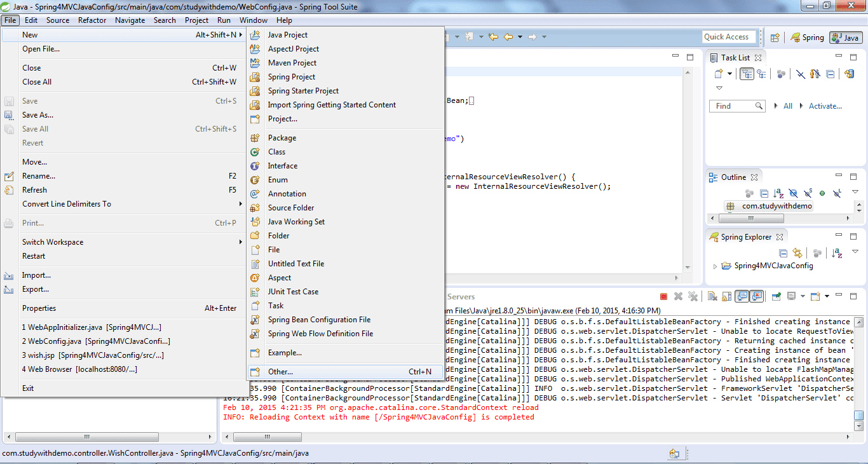Click the Sort icon in Spring Explorer

tap(837, 253)
